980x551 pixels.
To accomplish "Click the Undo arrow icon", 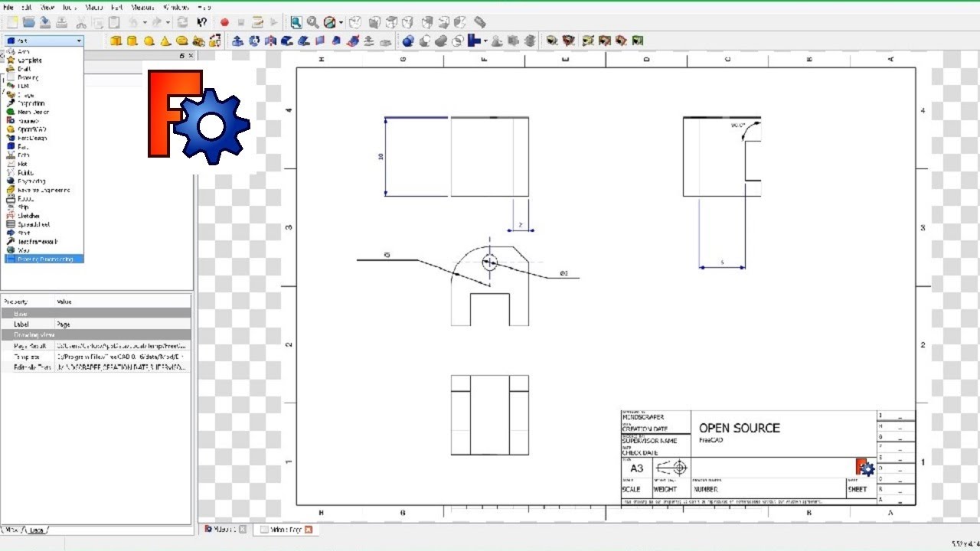I will pyautogui.click(x=132, y=22).
